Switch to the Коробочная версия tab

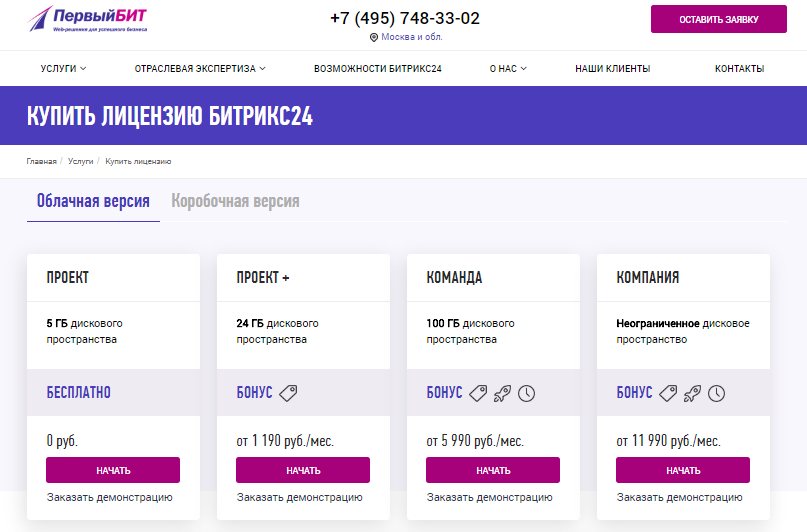click(x=235, y=201)
